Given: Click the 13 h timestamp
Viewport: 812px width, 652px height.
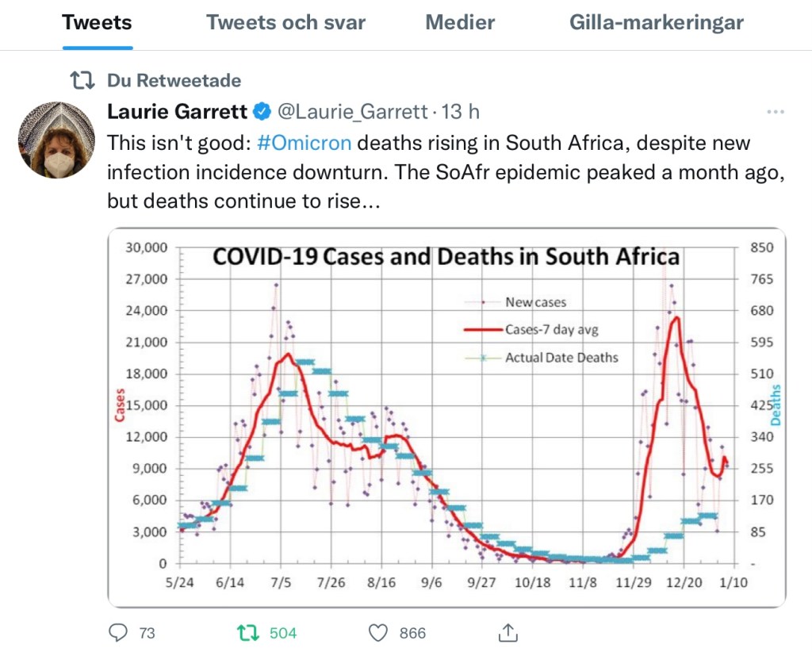Looking at the screenshot, I should pyautogui.click(x=462, y=112).
